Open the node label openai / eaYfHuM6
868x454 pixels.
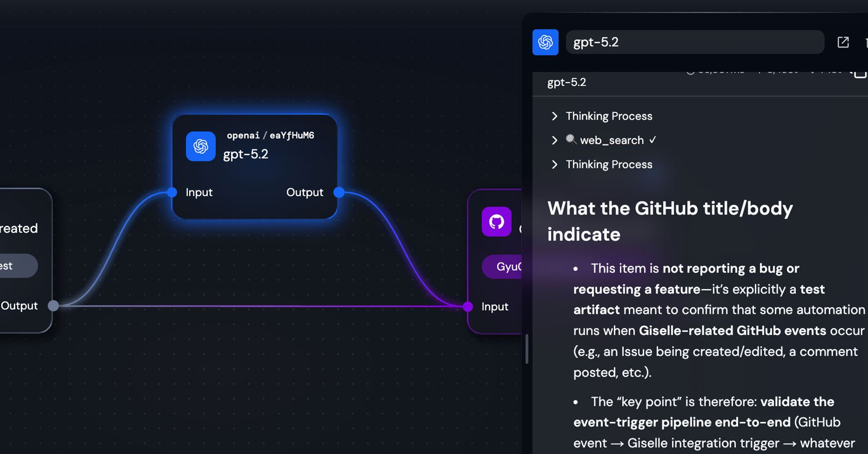271,135
